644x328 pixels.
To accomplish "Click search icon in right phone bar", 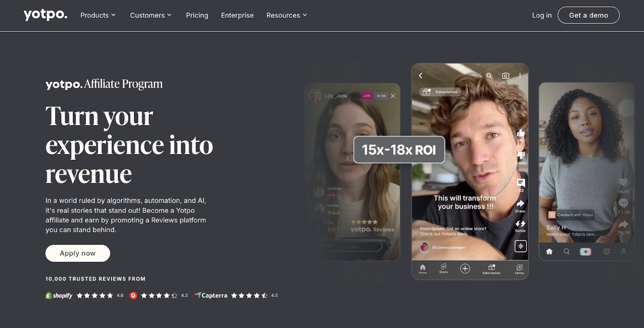I will tap(567, 252).
